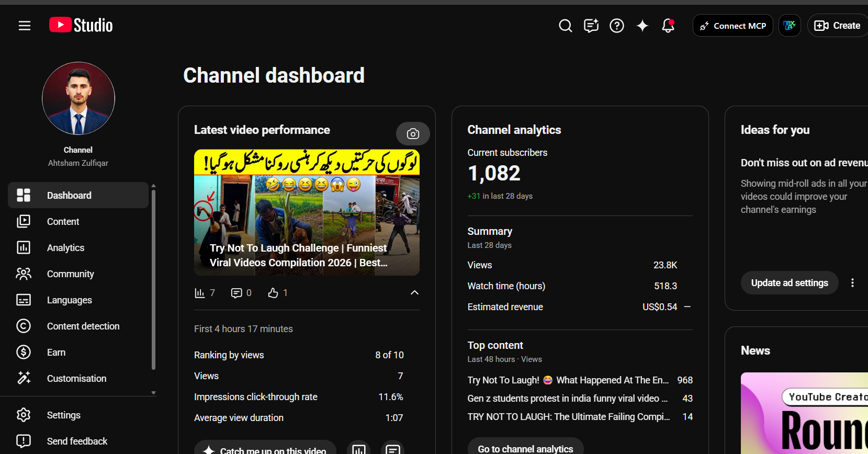Screen dimensions: 868x454
Task: Click the 1,082 current subscribers number
Action: (x=494, y=173)
